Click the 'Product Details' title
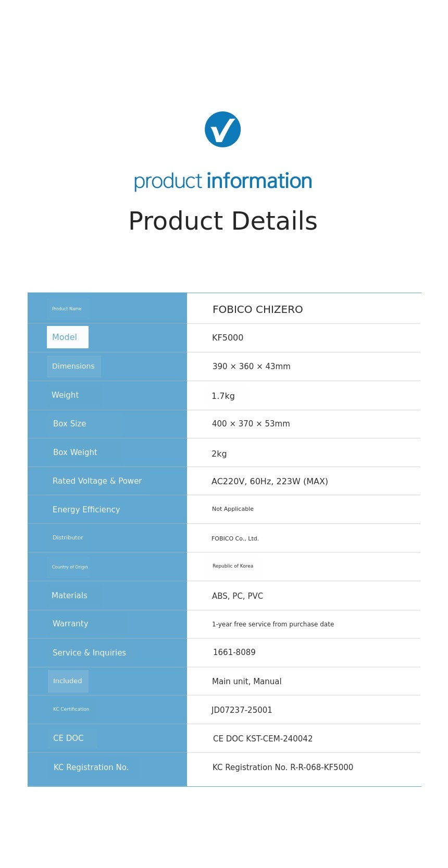Image resolution: width=448 pixels, height=868 pixels. pyautogui.click(x=223, y=221)
